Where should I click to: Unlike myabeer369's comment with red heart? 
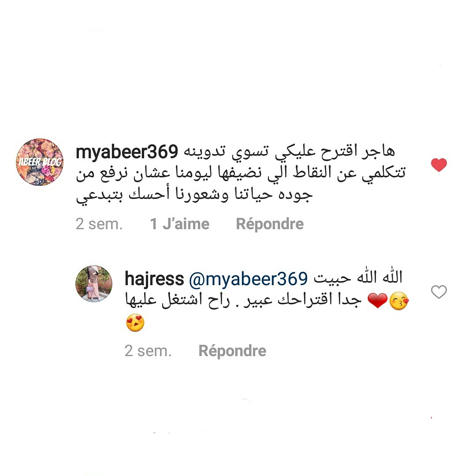[x=439, y=165]
